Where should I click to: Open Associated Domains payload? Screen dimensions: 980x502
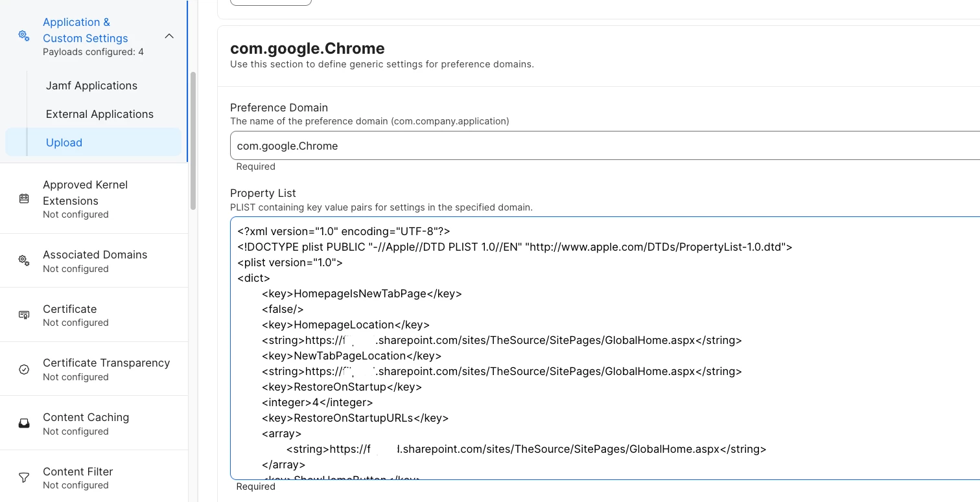click(93, 260)
